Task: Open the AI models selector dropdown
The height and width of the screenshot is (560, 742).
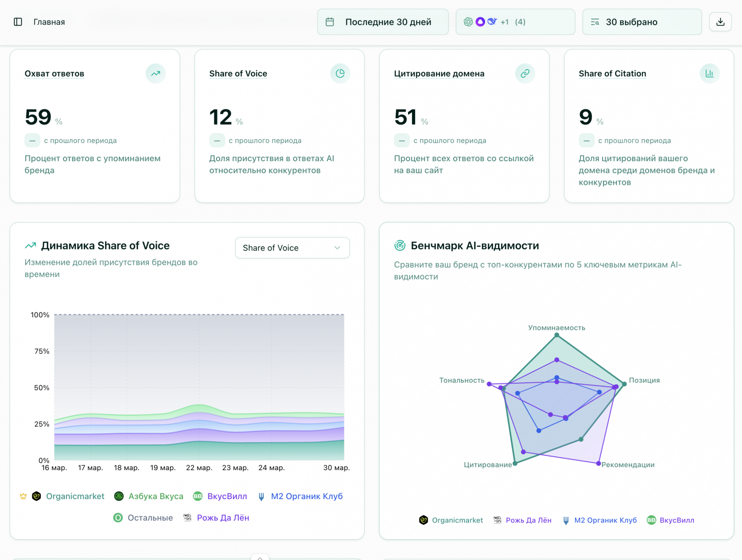Action: tap(515, 22)
